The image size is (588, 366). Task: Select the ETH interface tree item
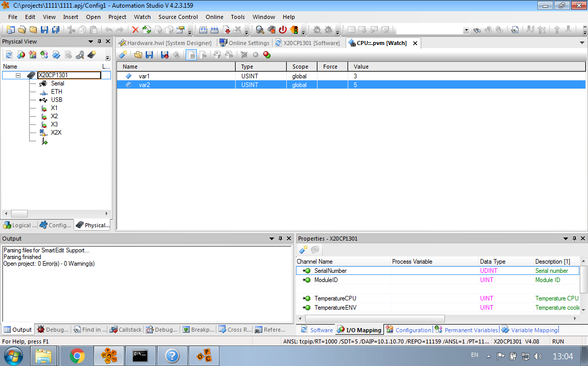(57, 92)
